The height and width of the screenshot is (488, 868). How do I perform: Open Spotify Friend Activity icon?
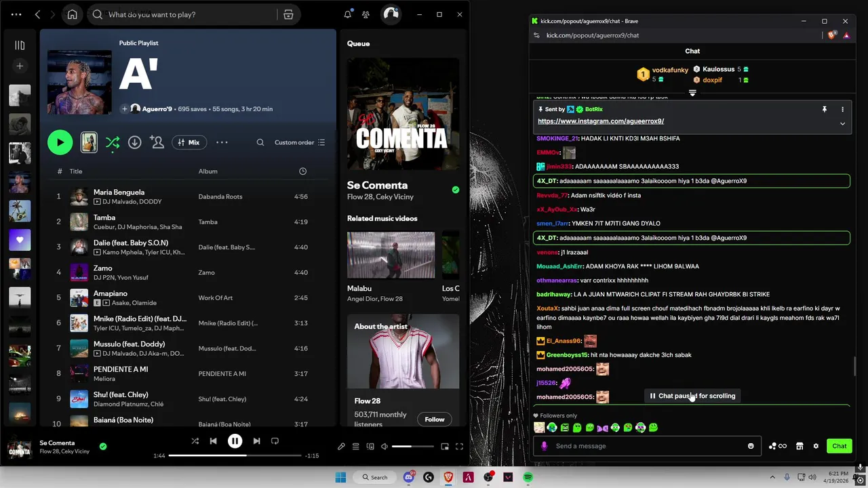click(x=366, y=14)
